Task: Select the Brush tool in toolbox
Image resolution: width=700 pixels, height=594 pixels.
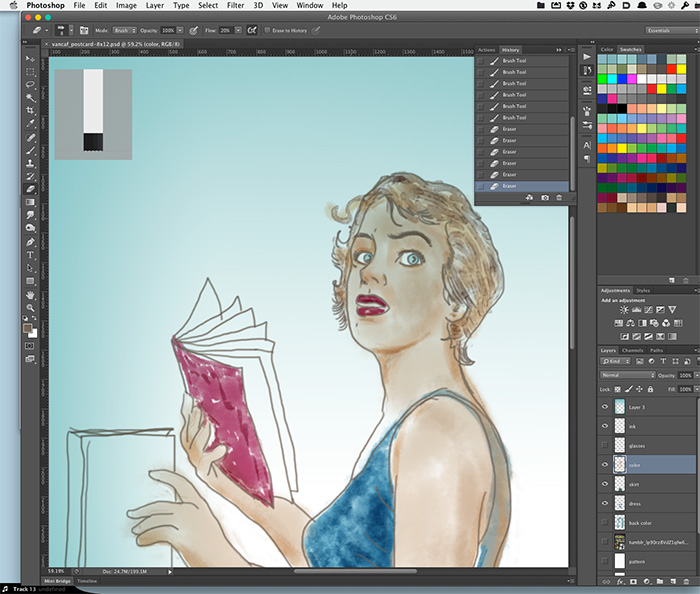Action: [30, 150]
